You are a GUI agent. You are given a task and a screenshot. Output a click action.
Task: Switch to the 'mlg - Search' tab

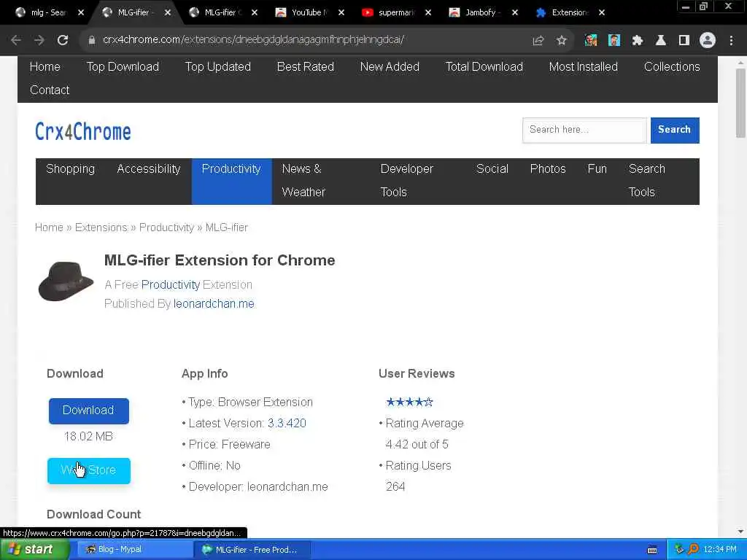47,13
